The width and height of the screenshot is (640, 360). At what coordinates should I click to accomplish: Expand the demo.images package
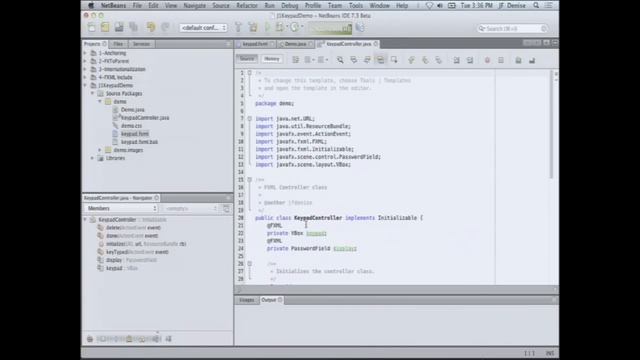[100, 150]
